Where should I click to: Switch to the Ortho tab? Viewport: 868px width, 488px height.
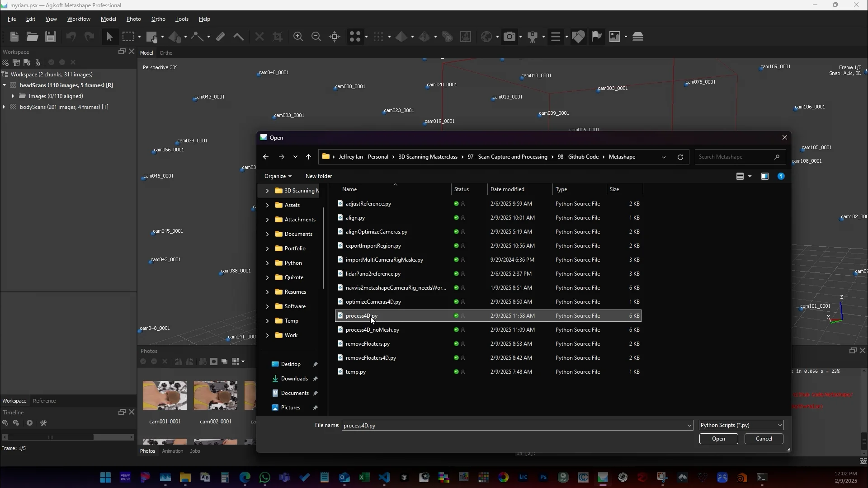(166, 53)
